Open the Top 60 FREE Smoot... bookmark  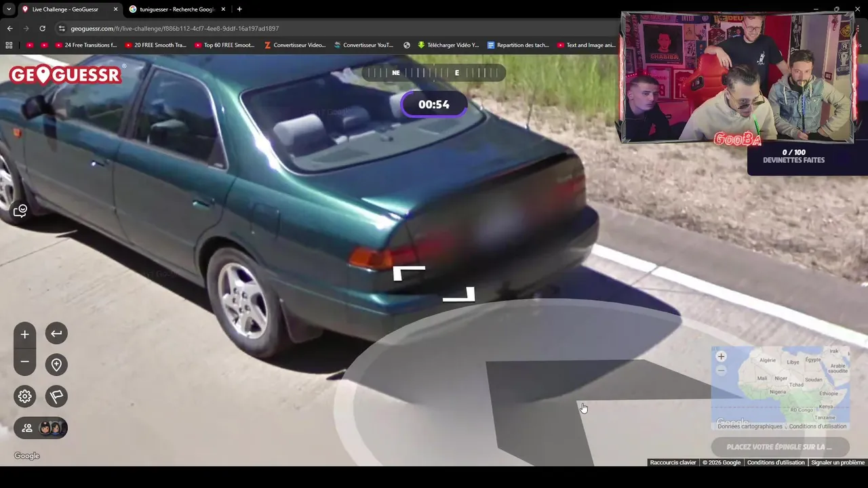pyautogui.click(x=224, y=45)
